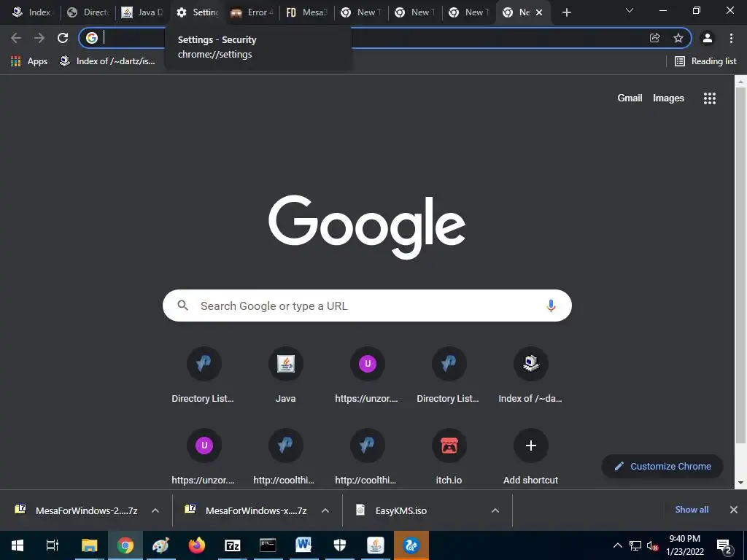Open the Reading list
Screen dimensions: 747x560
click(705, 61)
